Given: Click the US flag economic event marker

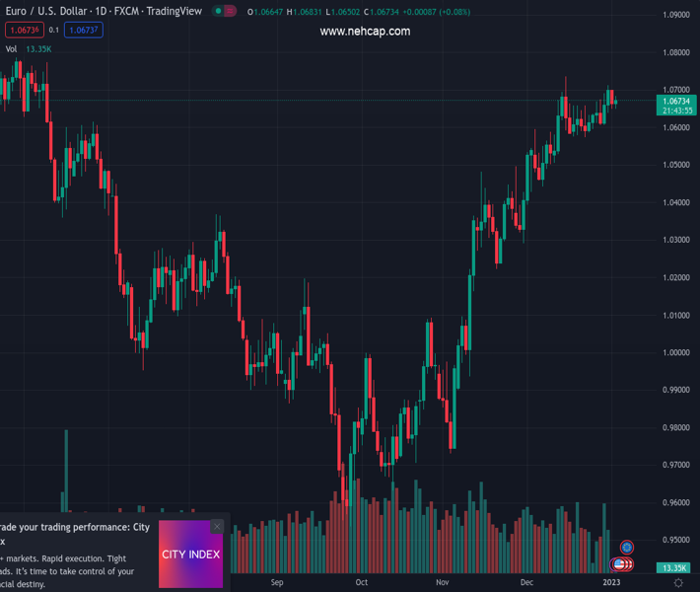Looking at the screenshot, I should point(620,564).
